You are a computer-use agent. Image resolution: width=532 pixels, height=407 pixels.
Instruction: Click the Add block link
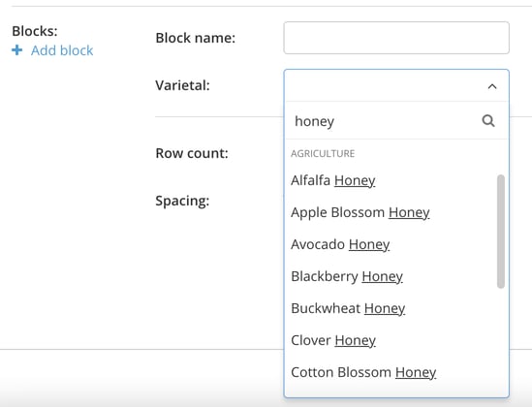pyautogui.click(x=62, y=50)
